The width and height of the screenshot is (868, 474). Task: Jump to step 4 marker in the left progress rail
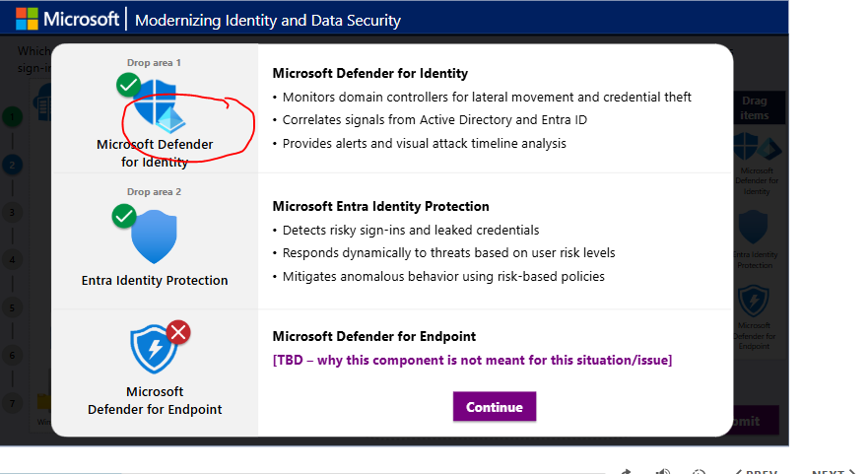[12, 260]
